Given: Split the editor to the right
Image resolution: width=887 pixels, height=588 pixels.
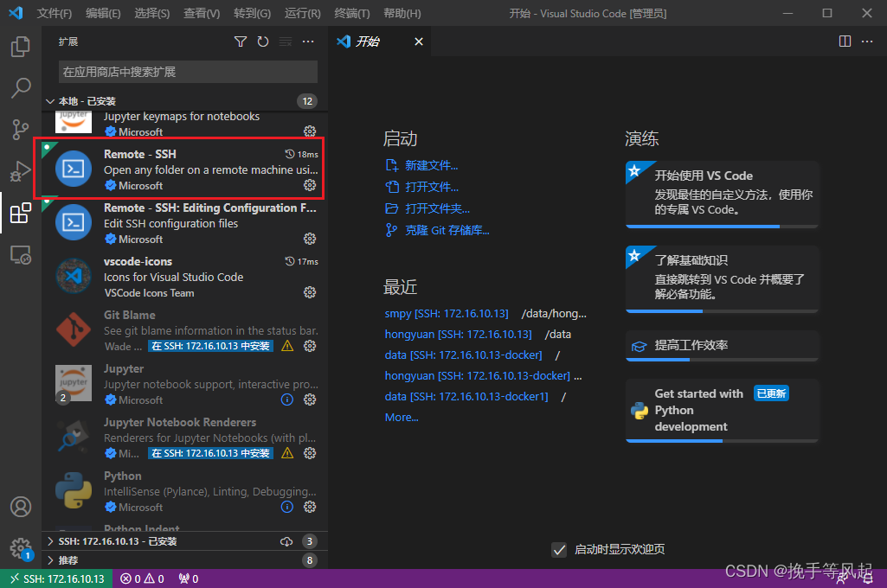Looking at the screenshot, I should point(845,42).
